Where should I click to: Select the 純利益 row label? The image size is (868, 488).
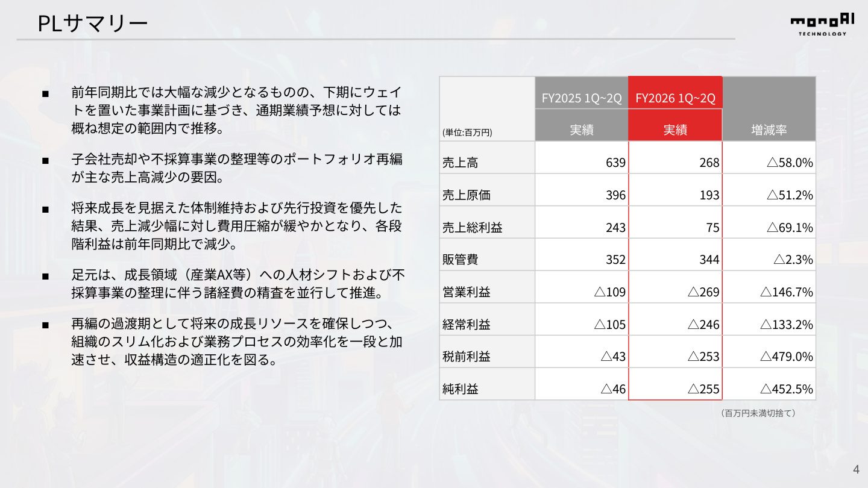pos(487,384)
